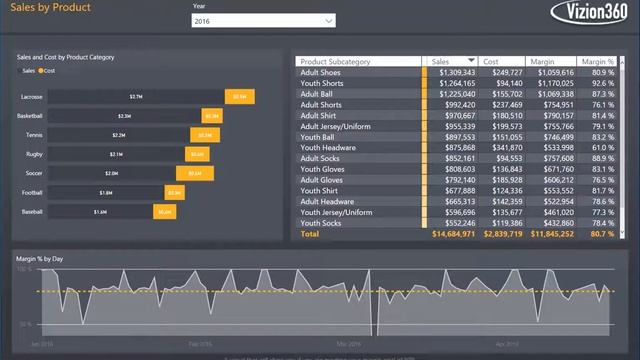This screenshot has width=640, height=360.
Task: Click the total margin $11,845,252
Action: (x=552, y=234)
